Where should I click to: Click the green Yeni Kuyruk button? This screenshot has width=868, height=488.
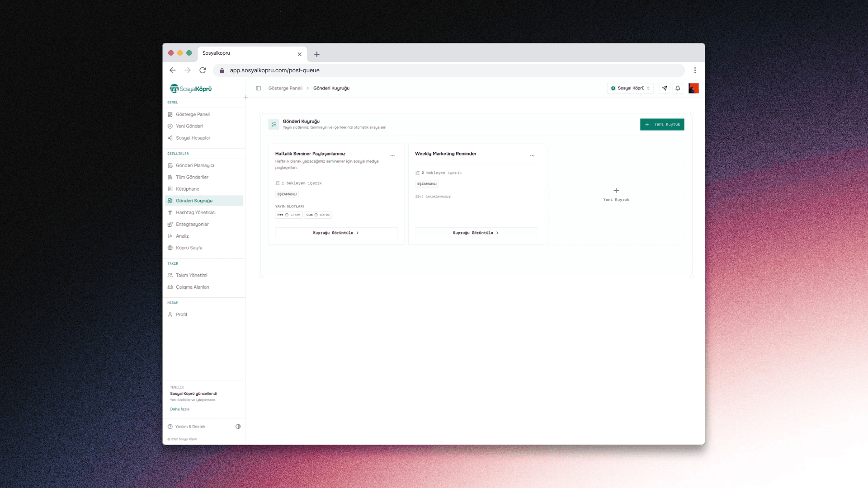click(x=662, y=125)
